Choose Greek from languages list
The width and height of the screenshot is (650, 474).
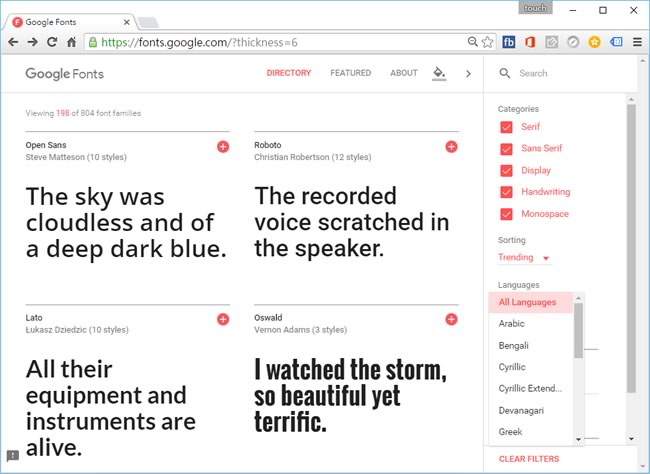tap(531, 432)
